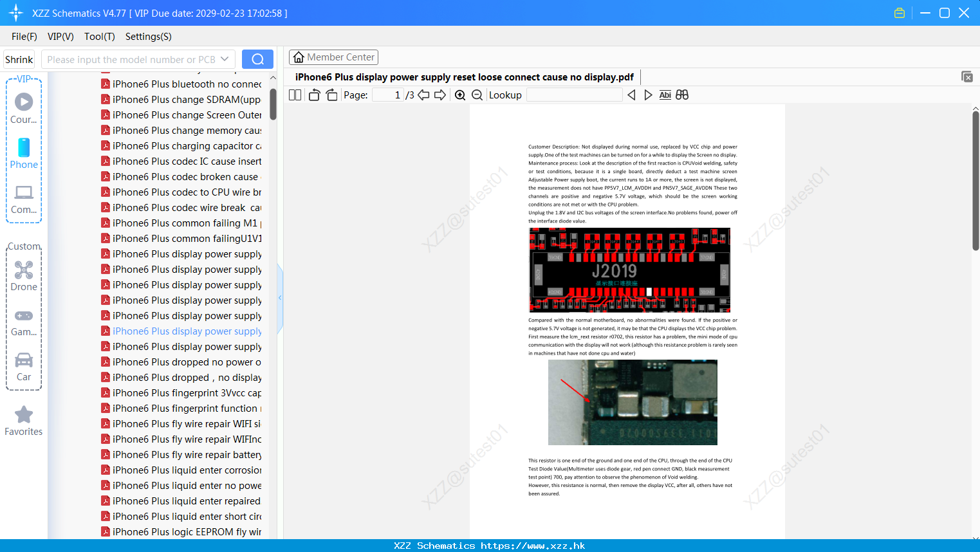Jump to the previous lookup result

pos(631,95)
